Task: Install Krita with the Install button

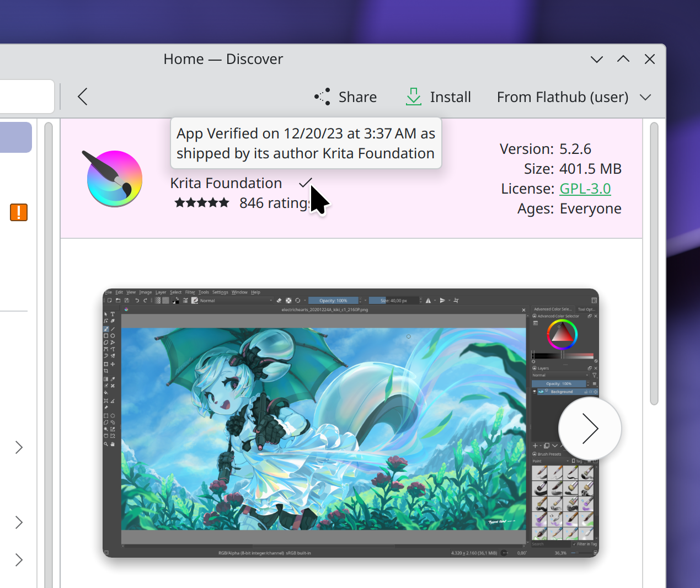Action: (439, 97)
